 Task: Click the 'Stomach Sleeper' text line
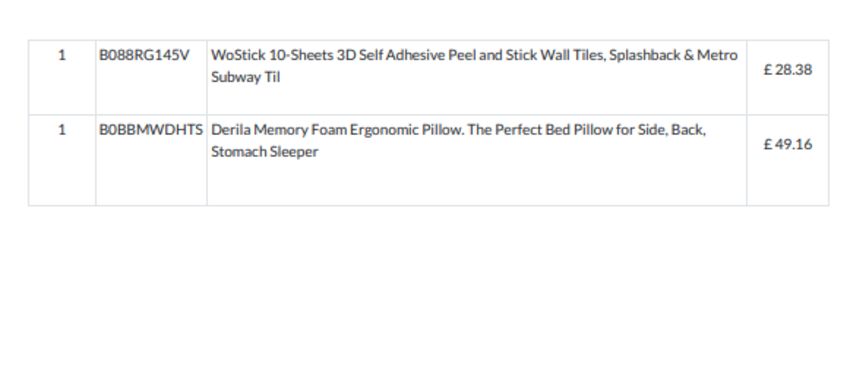[x=265, y=152]
